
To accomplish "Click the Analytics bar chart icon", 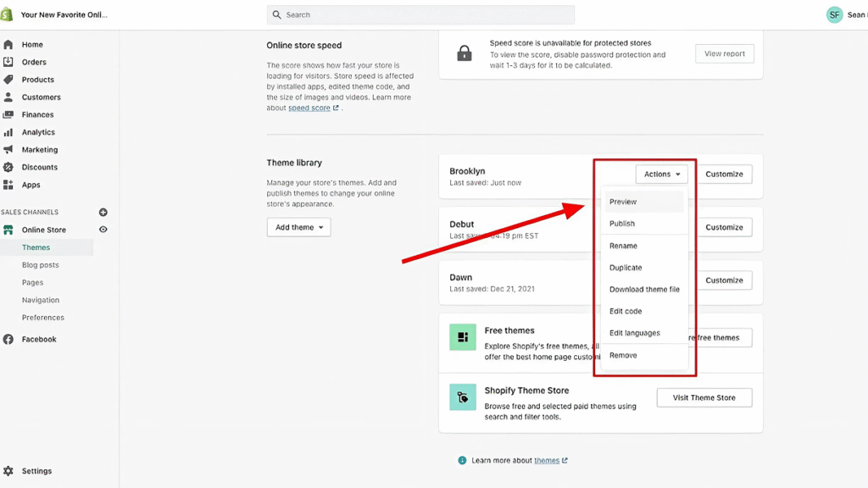I will (x=8, y=132).
